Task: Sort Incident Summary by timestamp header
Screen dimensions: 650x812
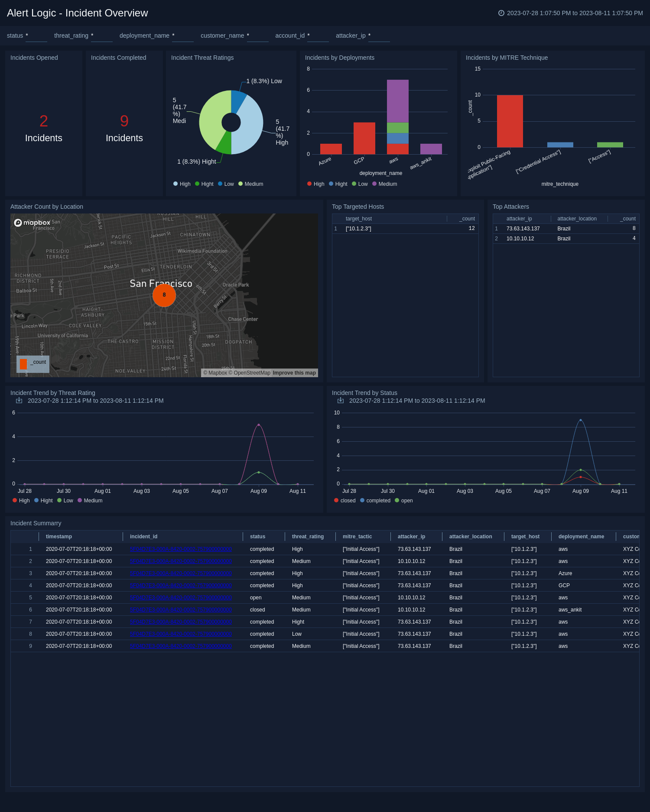Action: coord(59,537)
